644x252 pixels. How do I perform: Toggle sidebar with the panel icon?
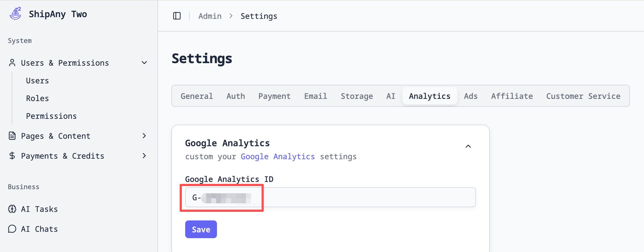pos(177,16)
